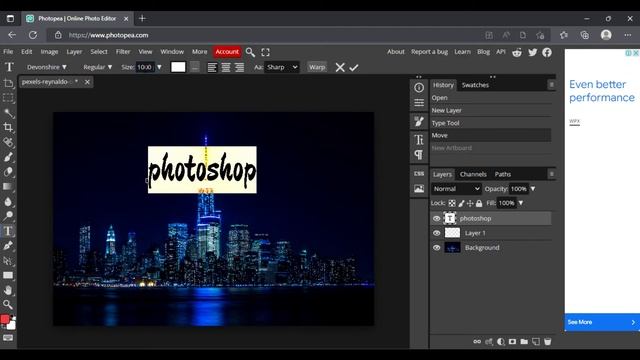Select the Rectangle shape tool

[8, 275]
